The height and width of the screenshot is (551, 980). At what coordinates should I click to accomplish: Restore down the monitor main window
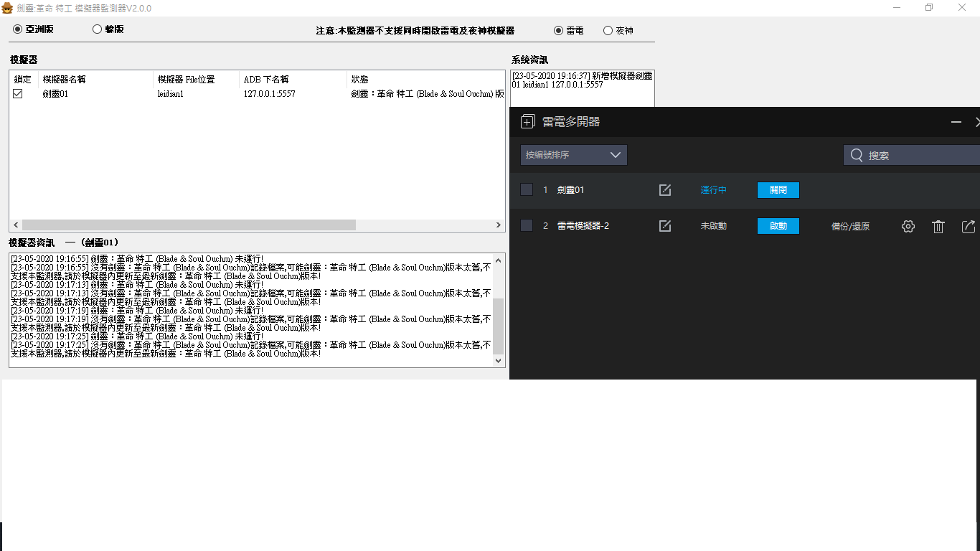[x=929, y=7]
